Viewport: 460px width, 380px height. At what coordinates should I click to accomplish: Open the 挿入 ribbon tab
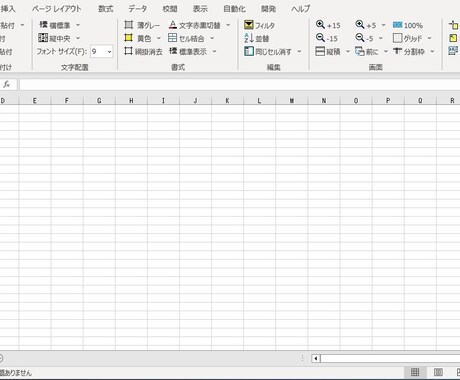click(x=8, y=9)
